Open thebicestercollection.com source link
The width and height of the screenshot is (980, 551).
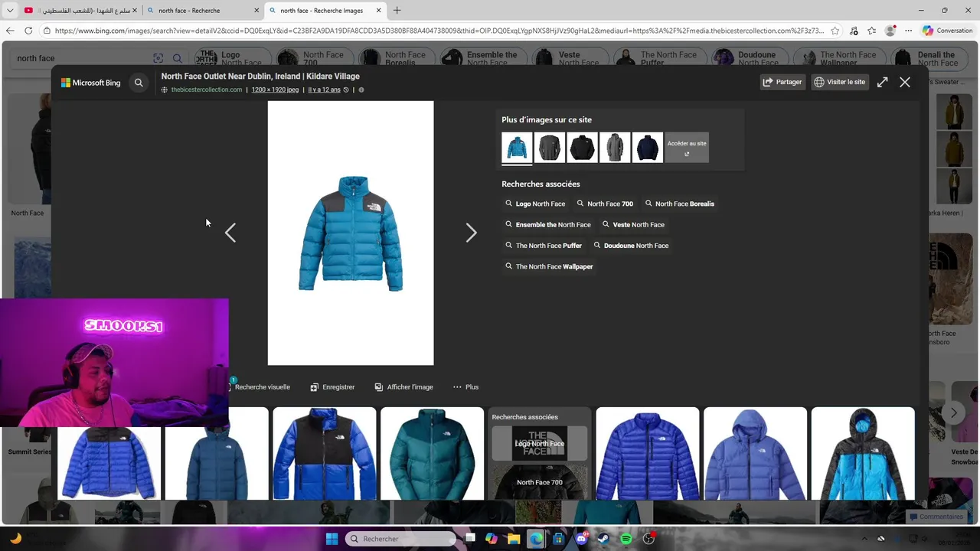click(207, 90)
